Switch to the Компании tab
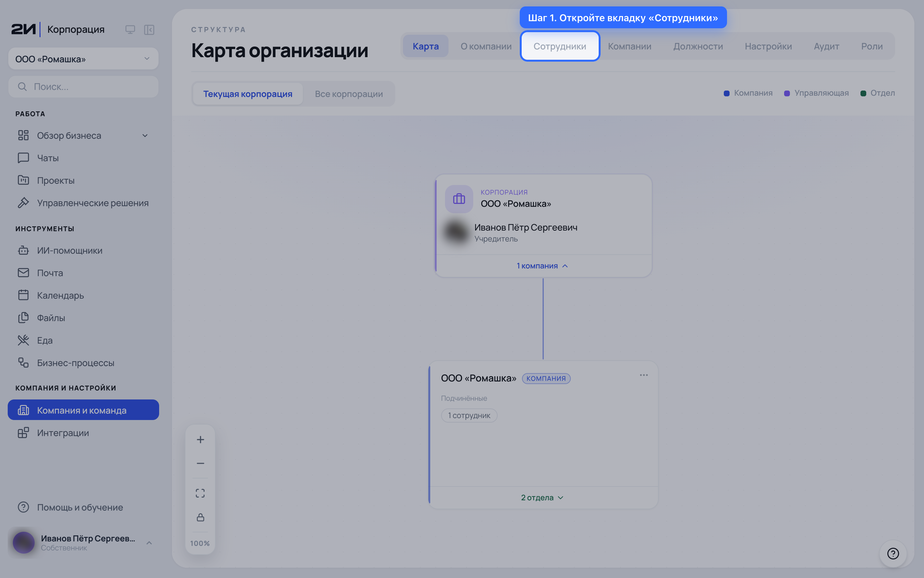Screen dimensions: 924x578 pos(629,46)
